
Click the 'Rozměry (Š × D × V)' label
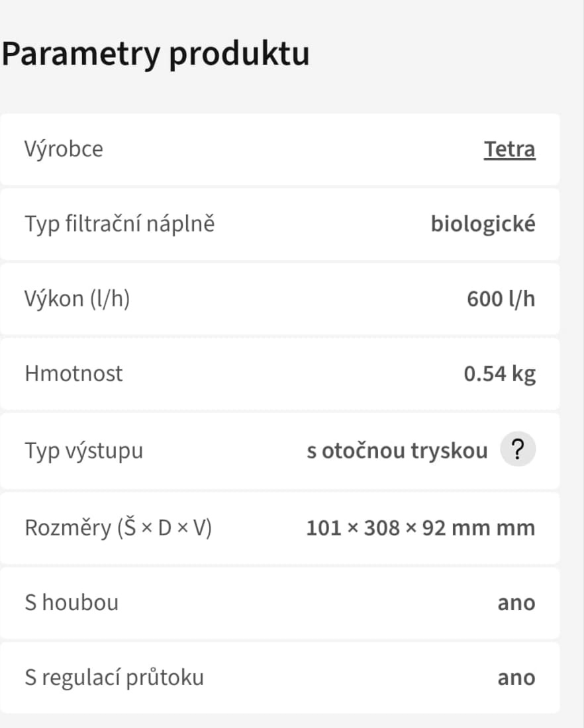click(118, 528)
